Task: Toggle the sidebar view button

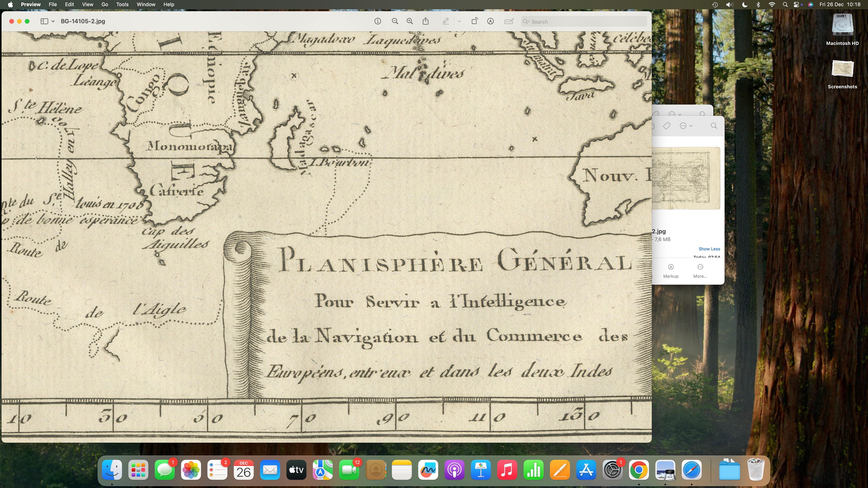Action: click(x=44, y=21)
